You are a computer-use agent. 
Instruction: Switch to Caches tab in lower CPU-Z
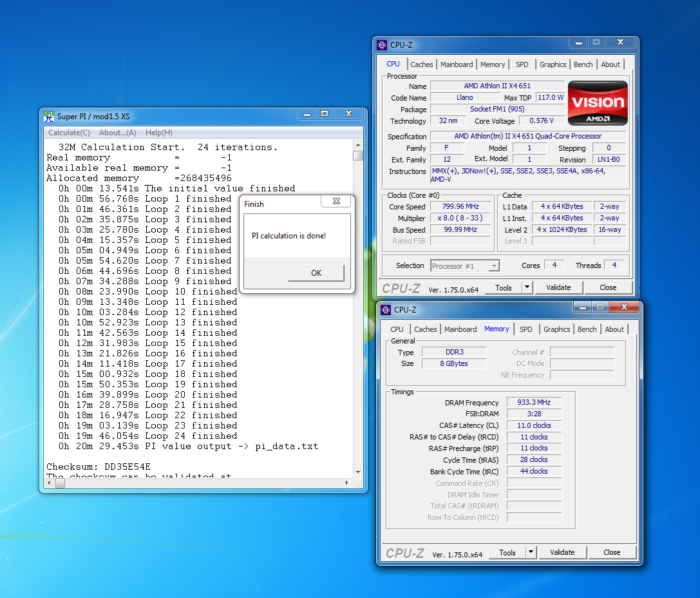[426, 329]
